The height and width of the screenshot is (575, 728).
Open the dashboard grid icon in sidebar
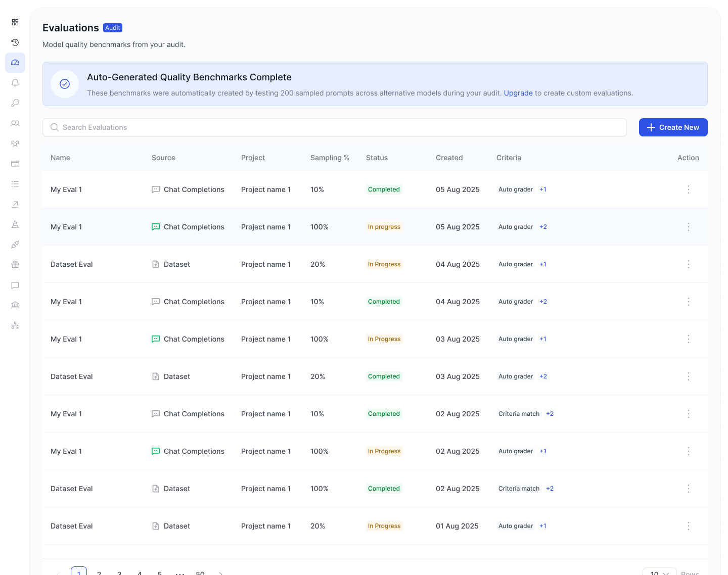pyautogui.click(x=15, y=22)
